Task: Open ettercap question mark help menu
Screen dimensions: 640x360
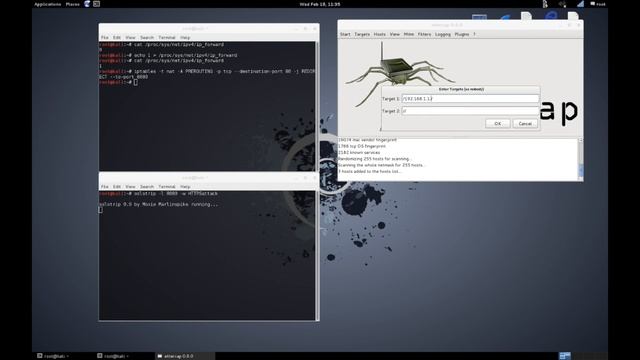Action: 474,34
